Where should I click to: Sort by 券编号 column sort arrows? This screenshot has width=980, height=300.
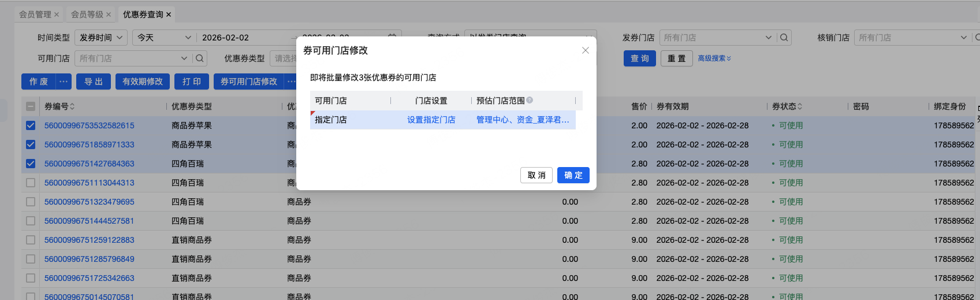click(x=72, y=106)
